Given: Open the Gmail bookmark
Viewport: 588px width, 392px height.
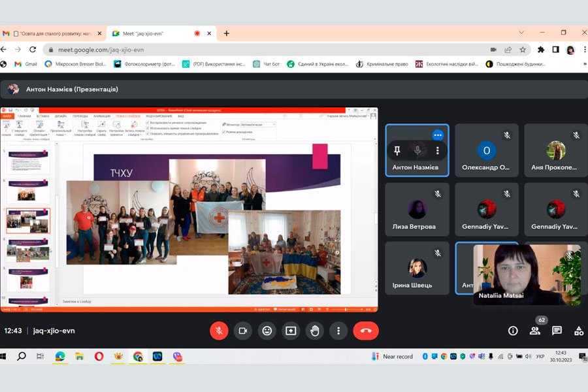Looking at the screenshot, I should pyautogui.click(x=25, y=64).
